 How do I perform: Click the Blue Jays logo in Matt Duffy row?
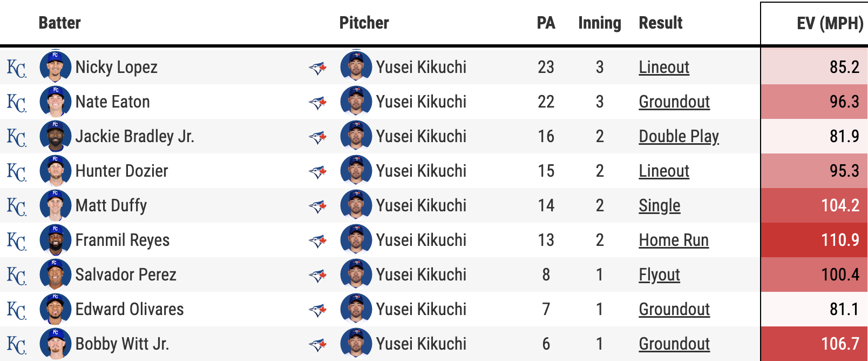click(x=318, y=206)
